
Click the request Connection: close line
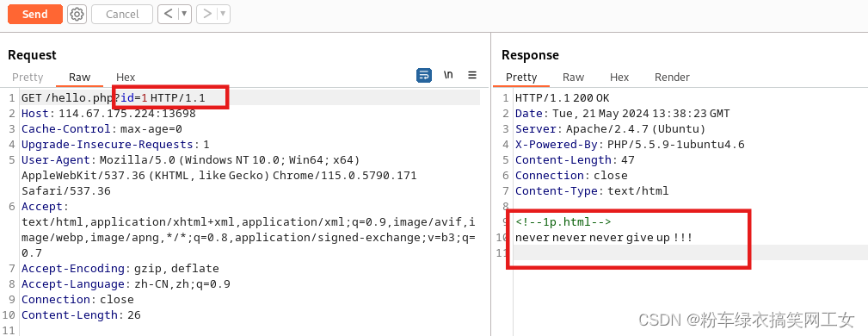click(x=77, y=300)
